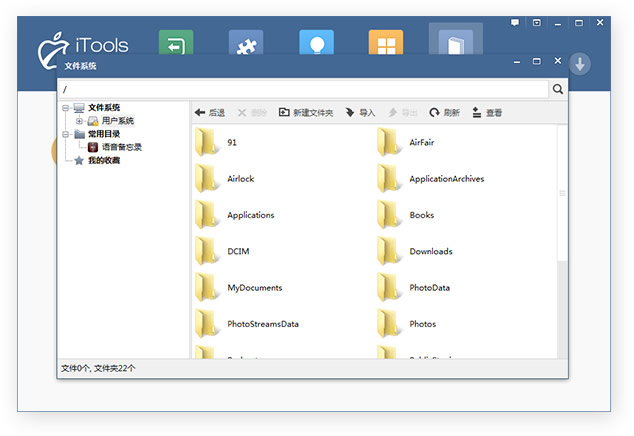The image size is (634, 436).
Task: Select the Applications folder icon
Action: [x=207, y=215]
